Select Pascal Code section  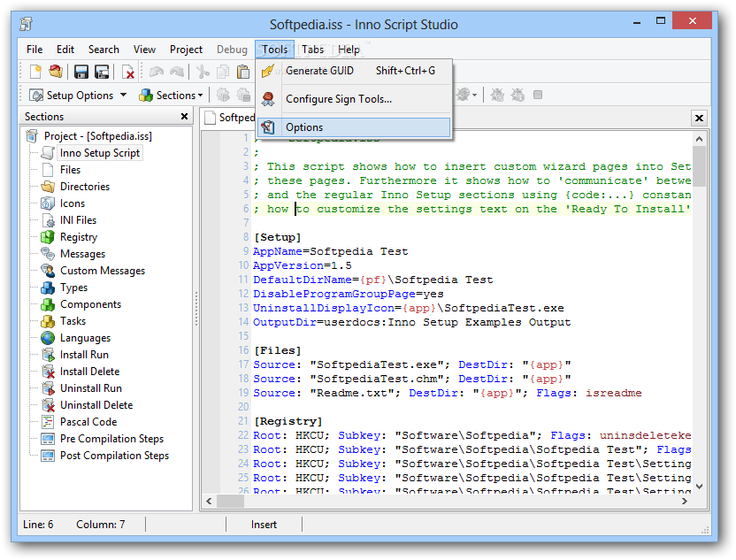[88, 422]
